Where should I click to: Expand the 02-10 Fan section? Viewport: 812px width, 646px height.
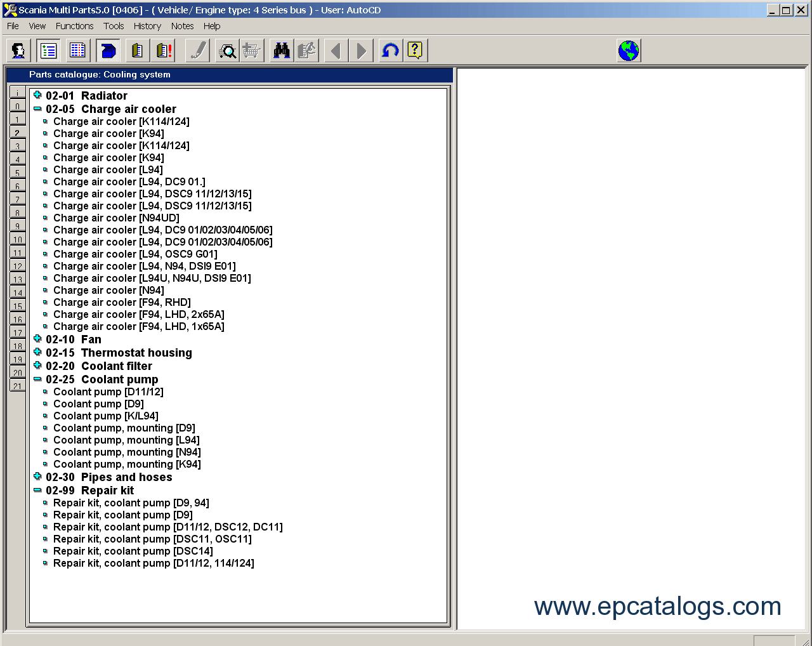click(37, 339)
